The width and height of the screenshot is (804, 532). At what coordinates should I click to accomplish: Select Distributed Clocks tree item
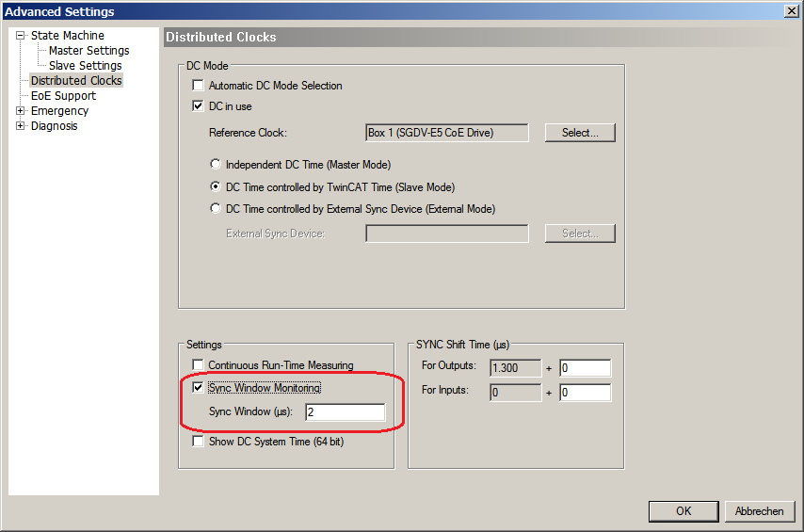coord(75,81)
